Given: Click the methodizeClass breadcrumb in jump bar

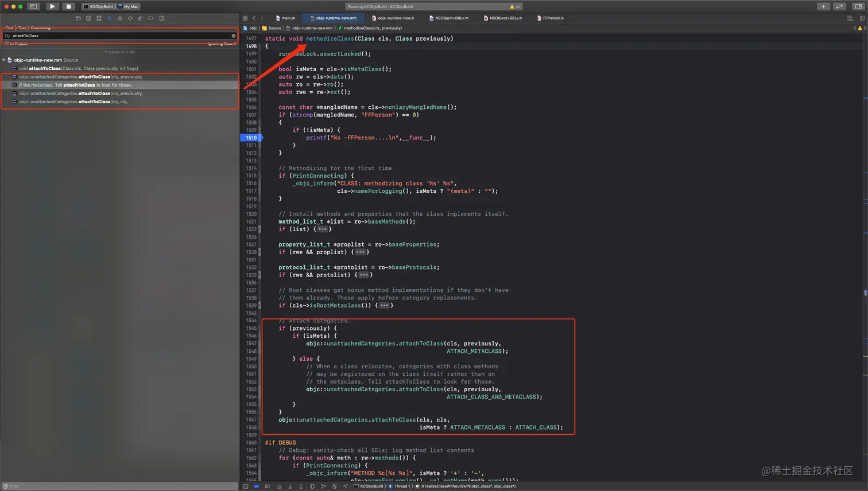Looking at the screenshot, I should pyautogui.click(x=370, y=28).
